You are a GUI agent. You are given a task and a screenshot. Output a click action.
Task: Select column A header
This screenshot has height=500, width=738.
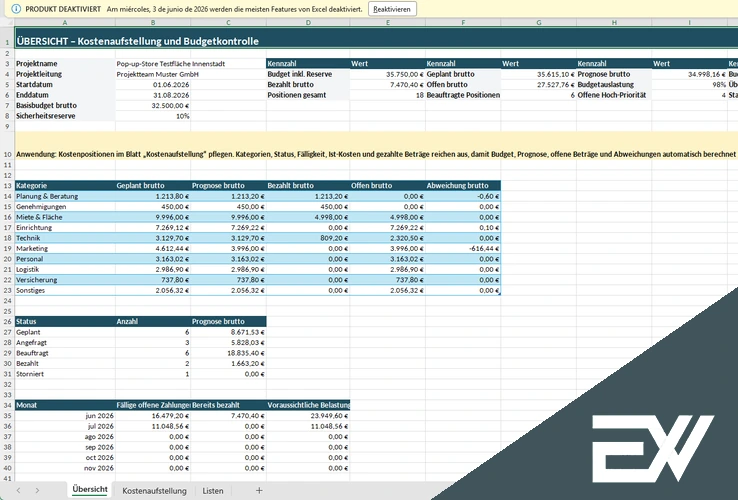(x=65, y=23)
